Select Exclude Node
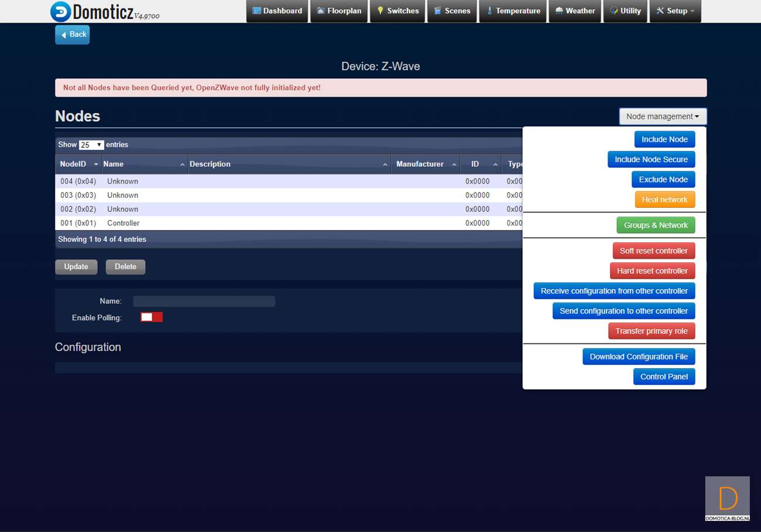Viewport: 761px width, 532px height. click(663, 179)
